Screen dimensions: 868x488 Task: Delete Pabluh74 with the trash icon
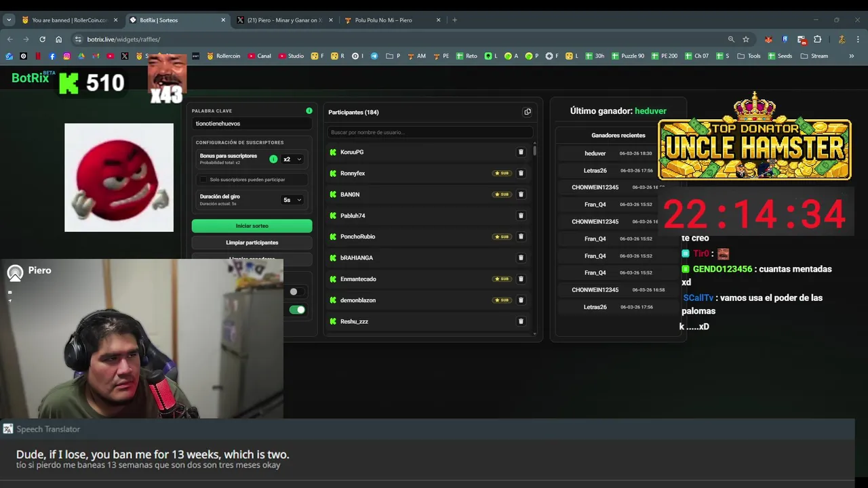coord(521,216)
